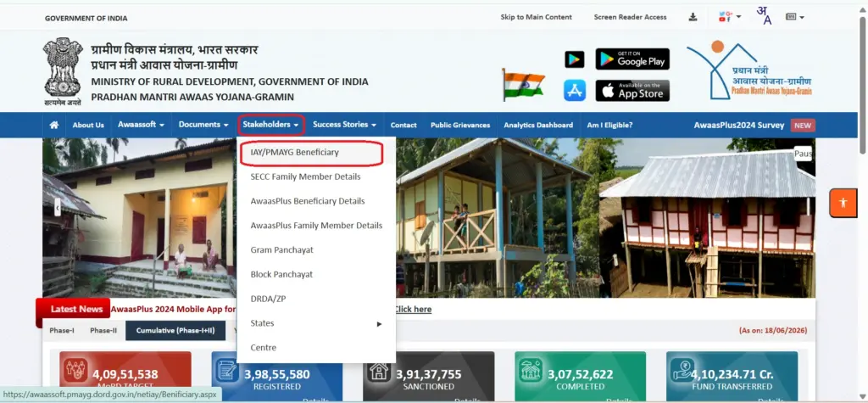Click the GOVERNMENT OF INDIA header text
This screenshot has width=868, height=403.
[x=86, y=19]
